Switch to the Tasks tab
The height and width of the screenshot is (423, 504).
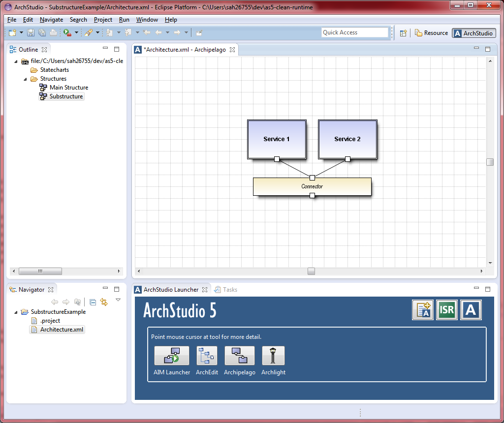tap(226, 289)
